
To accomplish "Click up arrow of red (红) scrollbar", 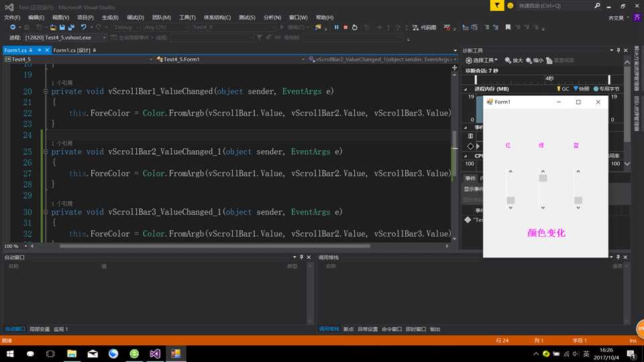I will click(x=511, y=172).
